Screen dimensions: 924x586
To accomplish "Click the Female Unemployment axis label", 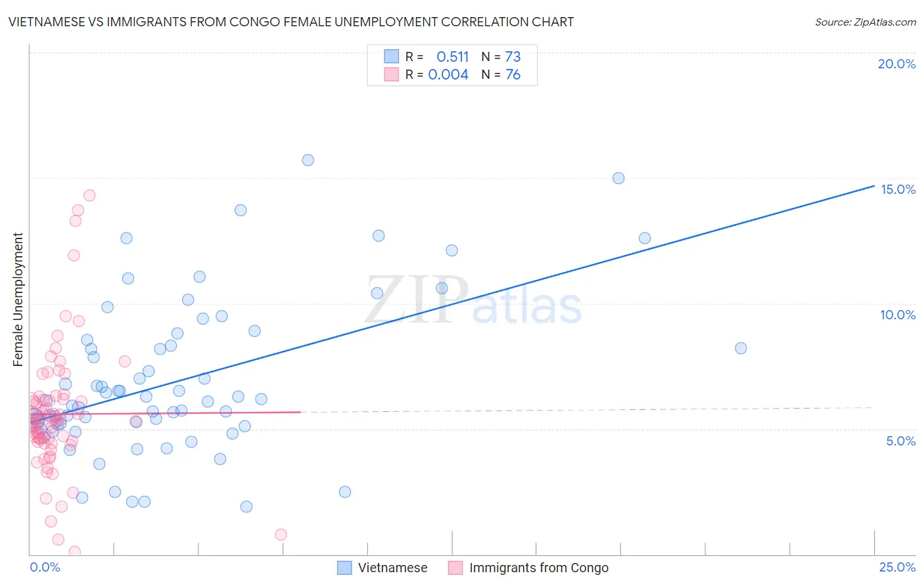I will 18,299.
